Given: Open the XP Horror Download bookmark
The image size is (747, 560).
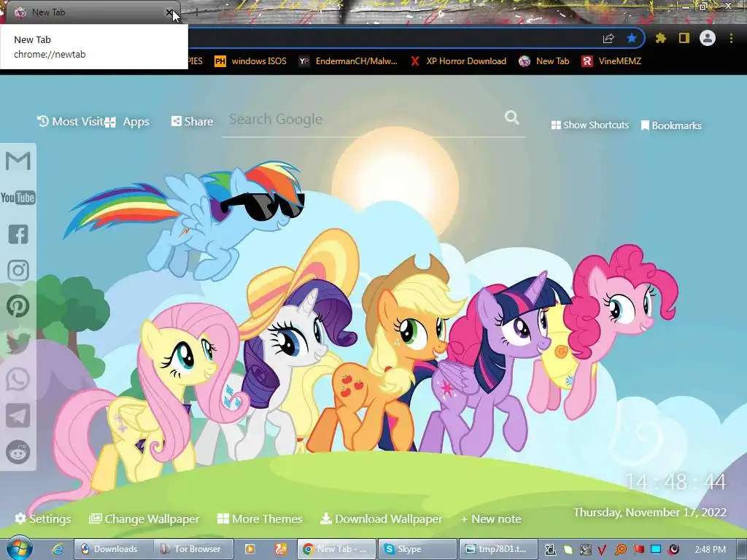Looking at the screenshot, I should point(458,61).
